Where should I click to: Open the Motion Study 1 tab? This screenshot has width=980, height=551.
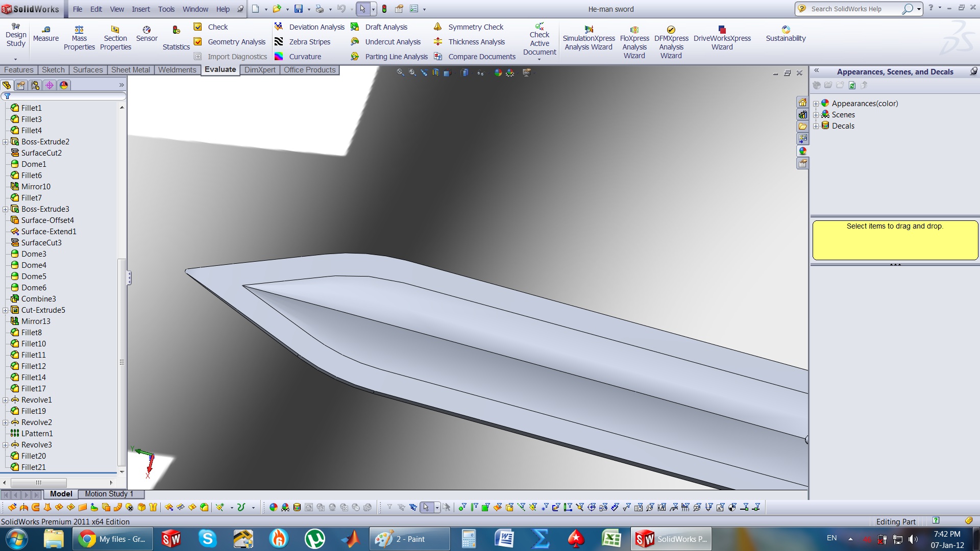(109, 494)
